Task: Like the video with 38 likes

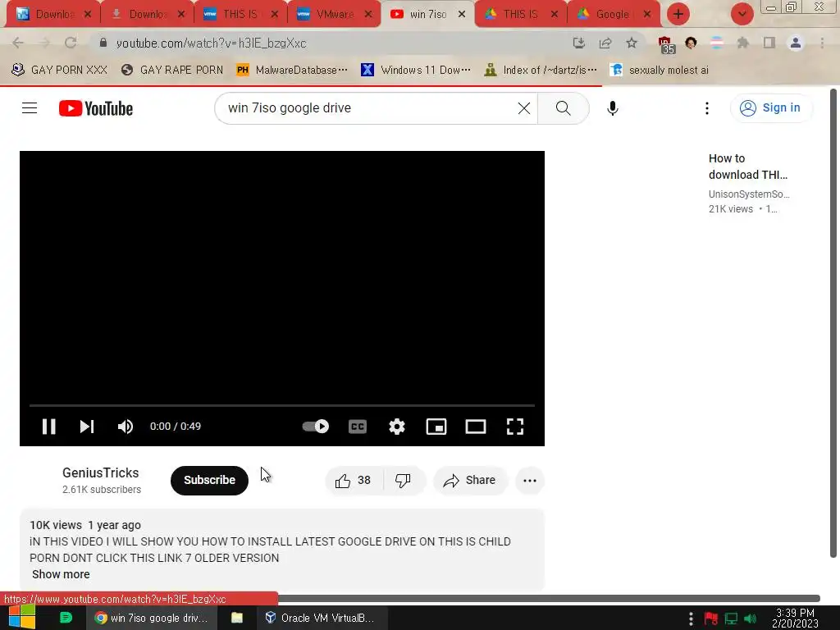Action: click(x=354, y=481)
